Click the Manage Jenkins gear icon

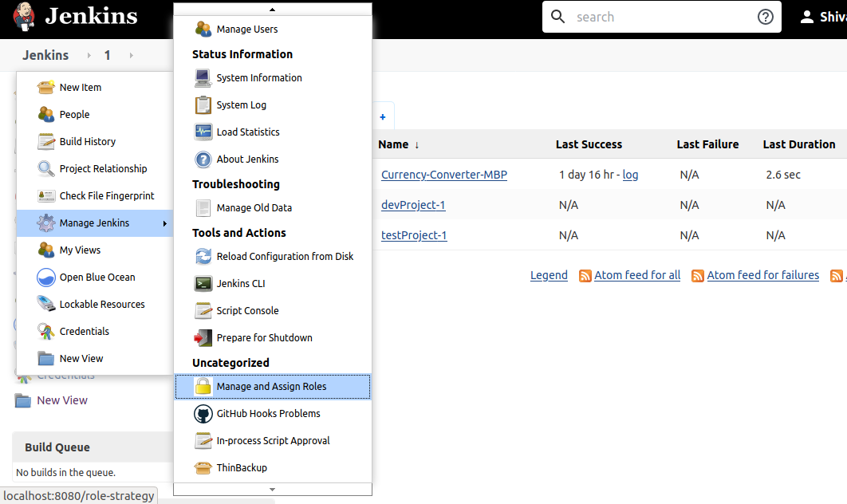(46, 222)
